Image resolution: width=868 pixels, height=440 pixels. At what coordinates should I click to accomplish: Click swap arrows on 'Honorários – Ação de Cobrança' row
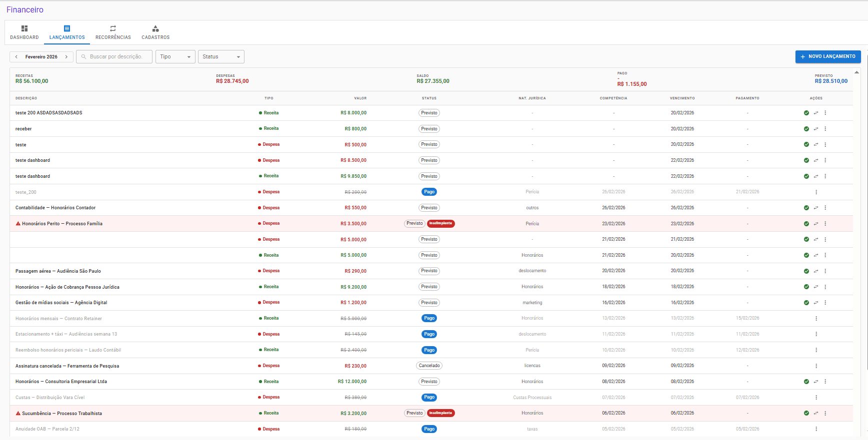pos(816,287)
